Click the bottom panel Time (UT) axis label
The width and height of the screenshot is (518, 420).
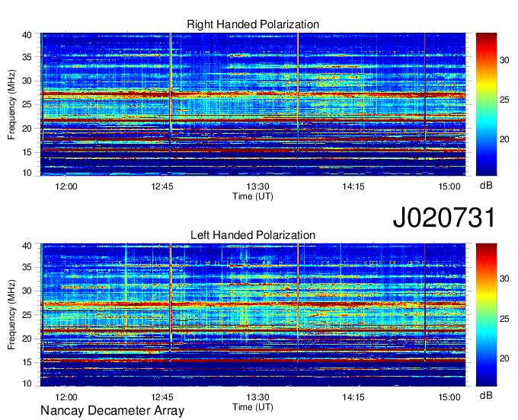click(x=253, y=407)
